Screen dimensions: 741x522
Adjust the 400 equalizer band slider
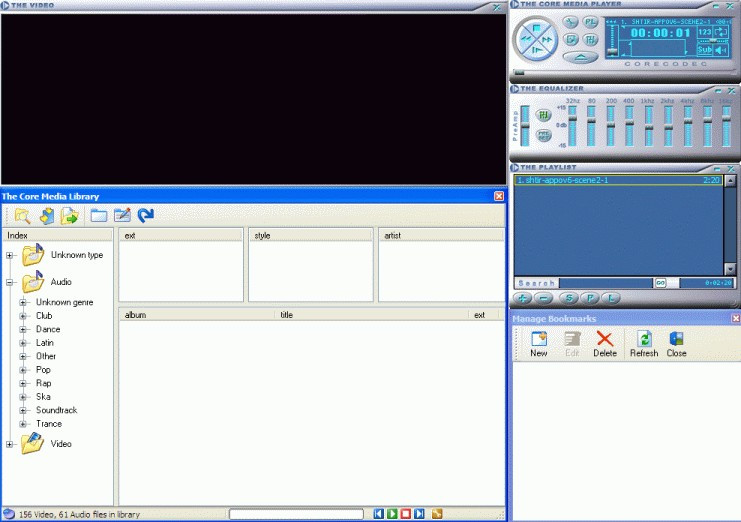click(629, 126)
